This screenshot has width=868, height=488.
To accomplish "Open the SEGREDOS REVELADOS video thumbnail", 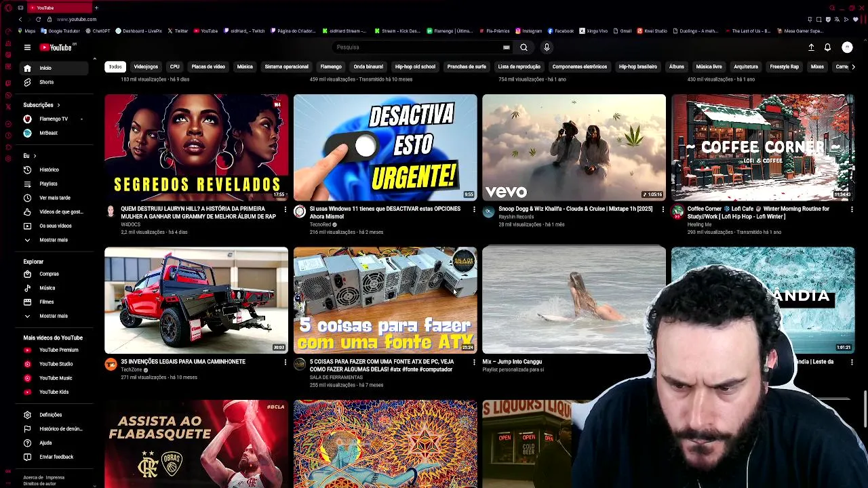I will (x=196, y=147).
